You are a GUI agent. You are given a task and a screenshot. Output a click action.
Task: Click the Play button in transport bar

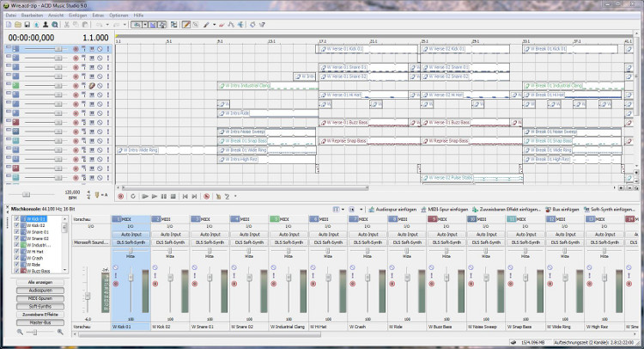(x=155, y=197)
